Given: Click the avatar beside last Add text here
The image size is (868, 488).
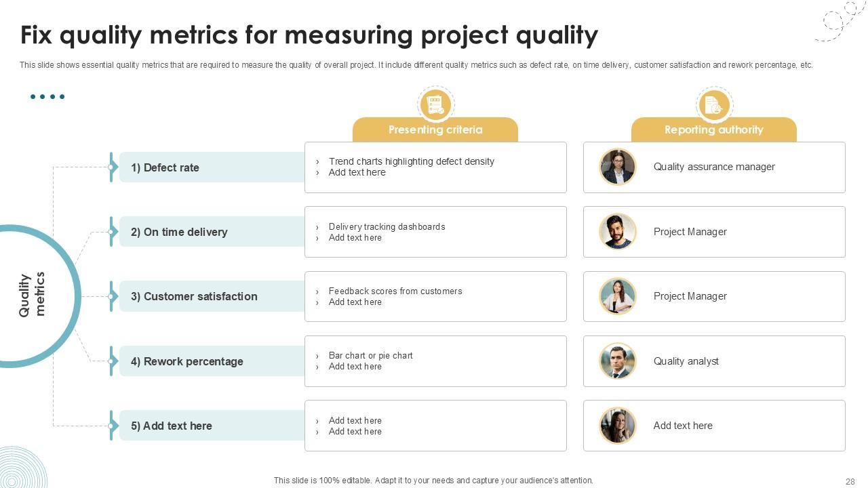Looking at the screenshot, I should (x=617, y=426).
